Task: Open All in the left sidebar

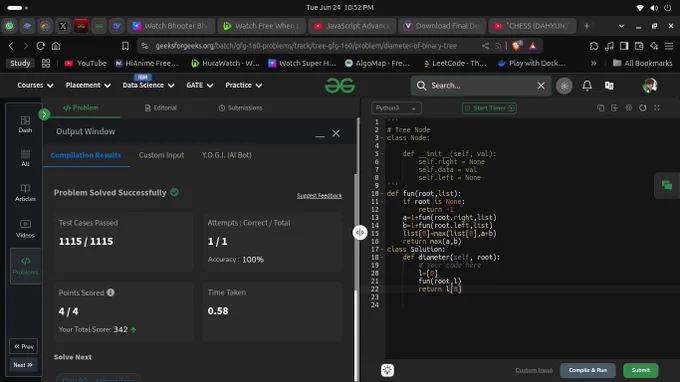Action: [25, 158]
